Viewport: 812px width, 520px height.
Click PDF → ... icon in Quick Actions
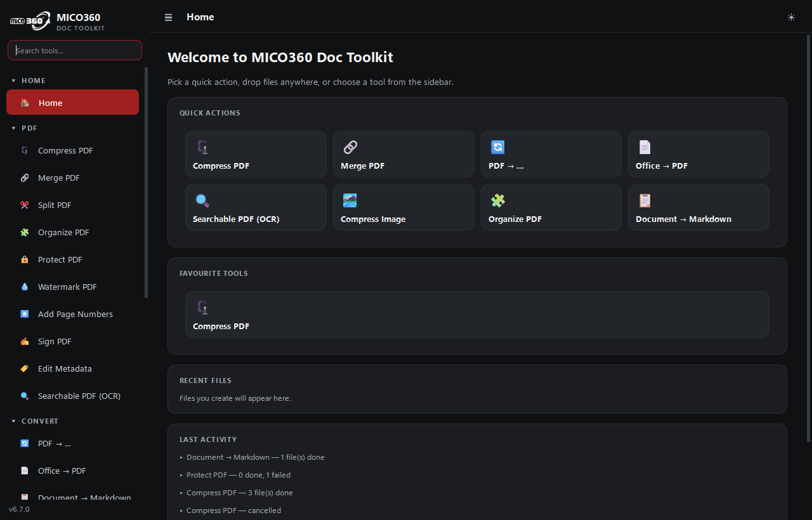point(498,147)
